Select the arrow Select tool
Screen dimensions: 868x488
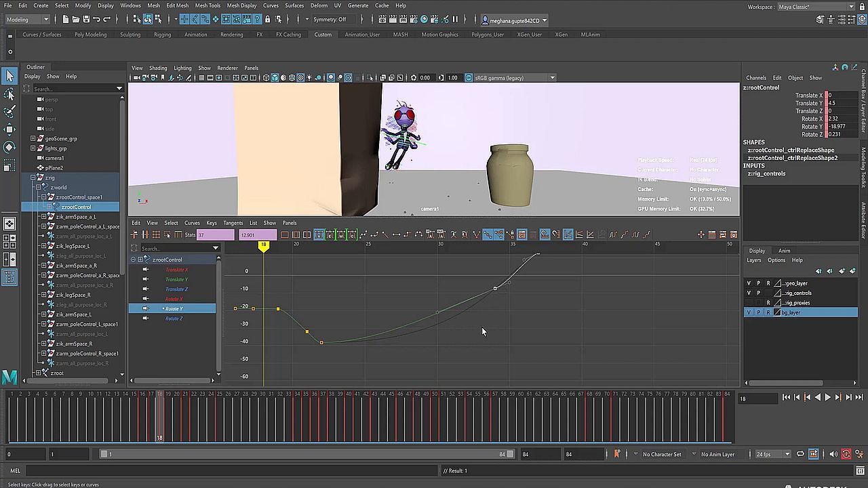9,76
